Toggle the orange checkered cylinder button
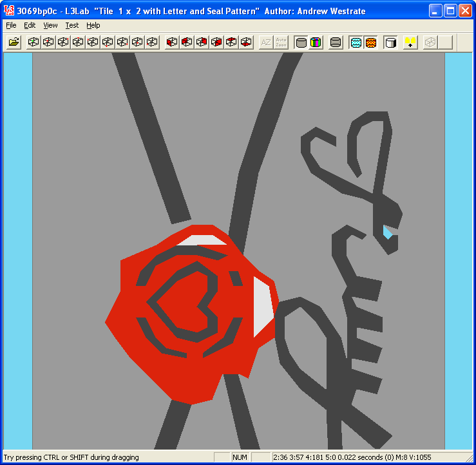This screenshot has width=476, height=465. [x=370, y=43]
